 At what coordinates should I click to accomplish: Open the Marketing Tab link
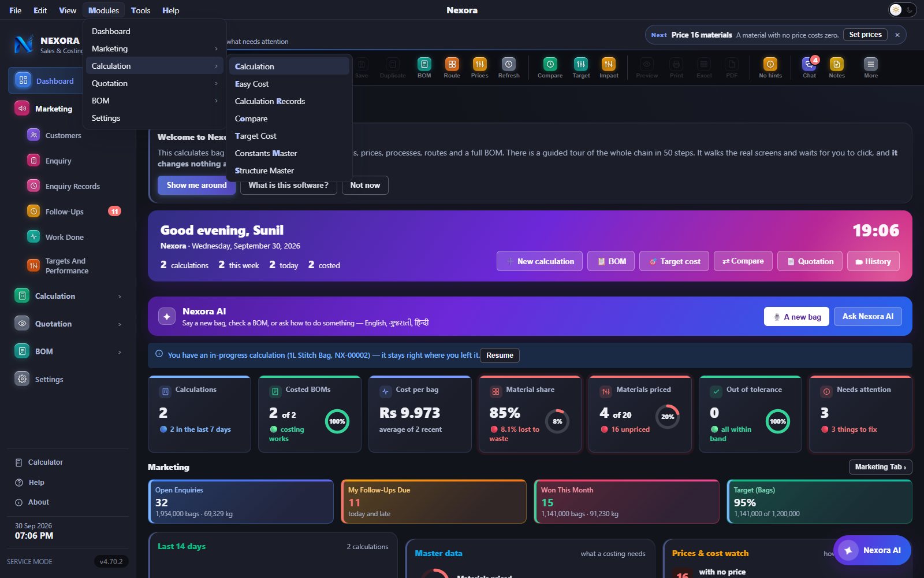pyautogui.click(x=880, y=467)
